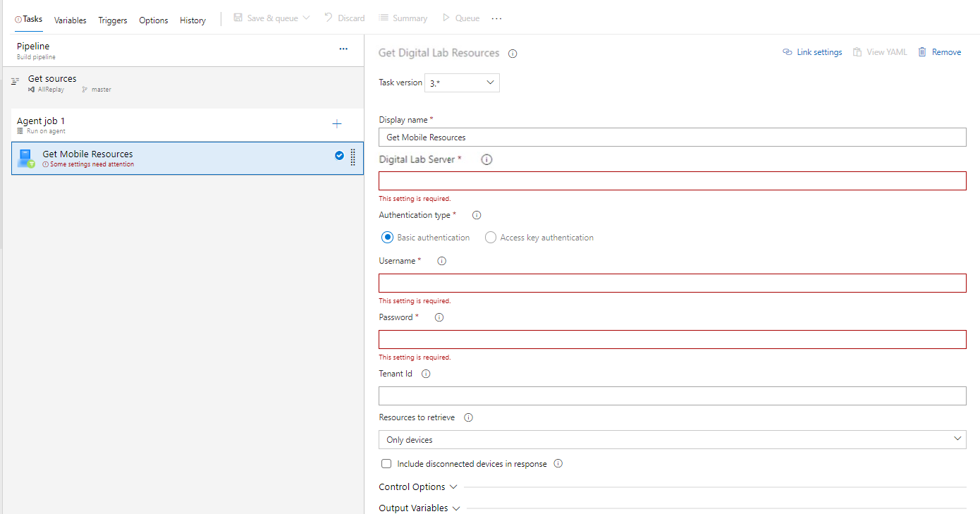This screenshot has height=514, width=980.
Task: Enable Include disconnected devices in response
Action: tap(386, 464)
